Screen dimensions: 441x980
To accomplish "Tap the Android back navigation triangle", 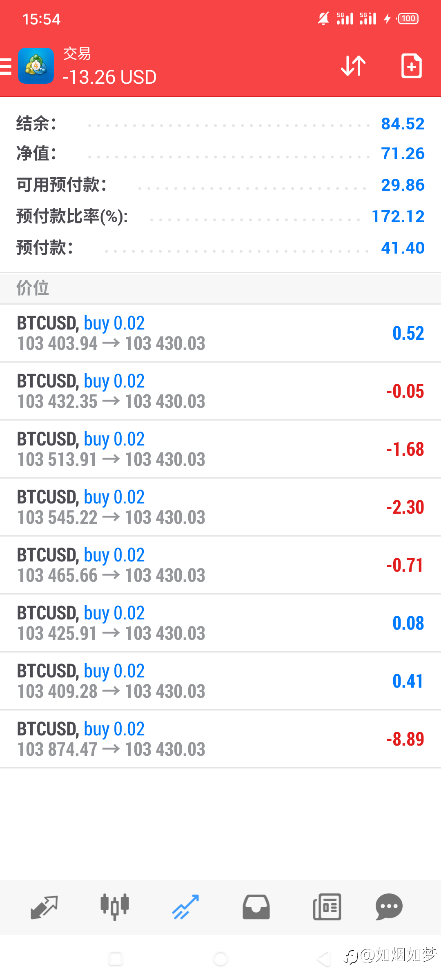I will click(325, 959).
